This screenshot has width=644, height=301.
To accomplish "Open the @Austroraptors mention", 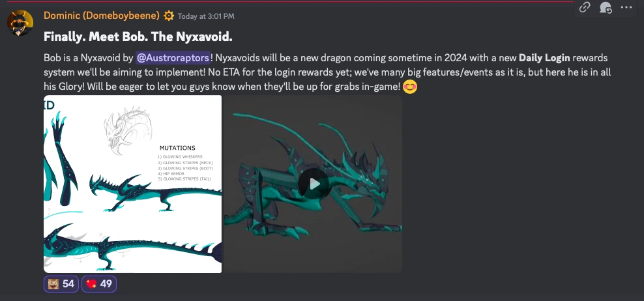I will tap(173, 58).
